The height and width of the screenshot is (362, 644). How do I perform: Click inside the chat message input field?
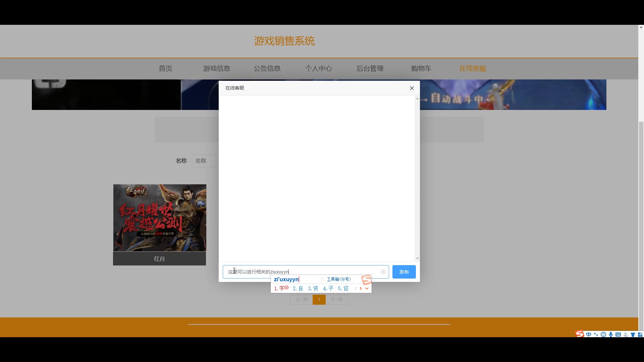(x=306, y=272)
